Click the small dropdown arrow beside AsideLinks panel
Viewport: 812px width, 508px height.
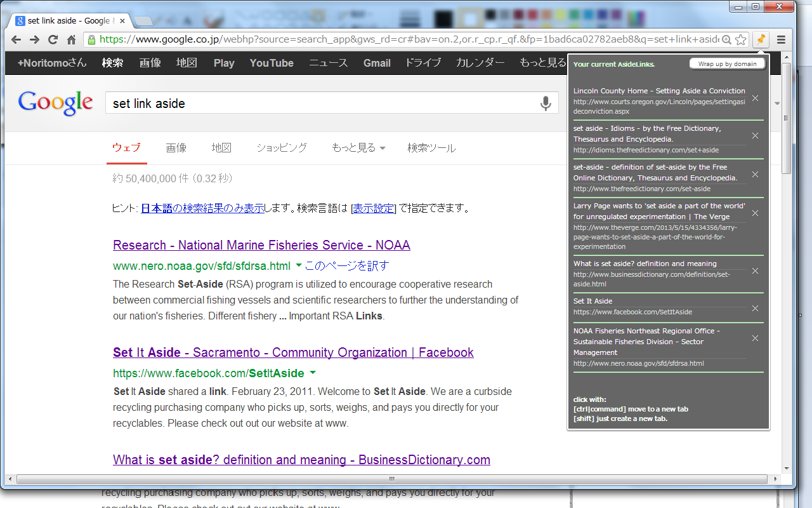pyautogui.click(x=777, y=104)
